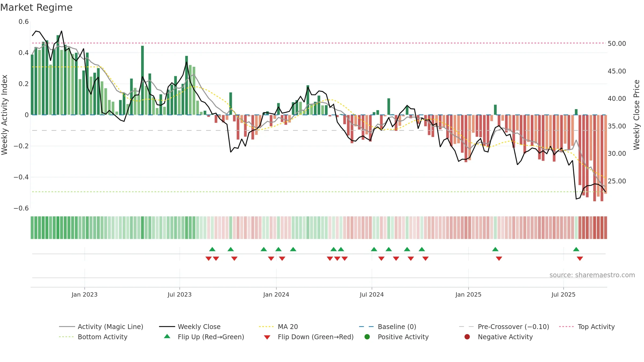The width and height of the screenshot is (644, 362).
Task: Click the Flip Up marker at Jan 2024
Action: click(279, 249)
